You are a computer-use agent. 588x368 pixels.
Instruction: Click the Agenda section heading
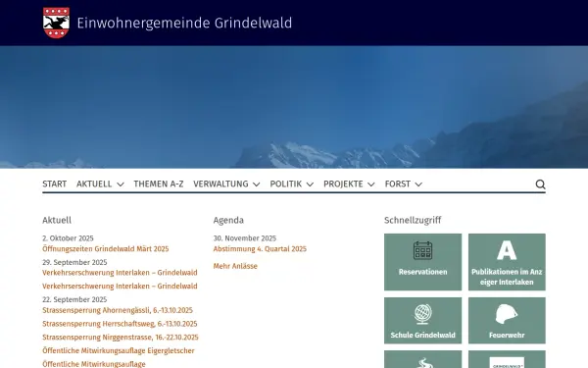click(228, 221)
